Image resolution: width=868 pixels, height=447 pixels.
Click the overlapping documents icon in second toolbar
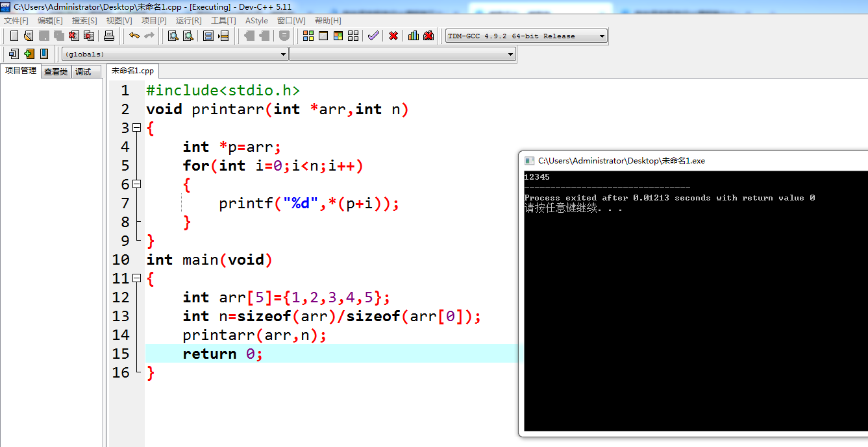coord(14,54)
